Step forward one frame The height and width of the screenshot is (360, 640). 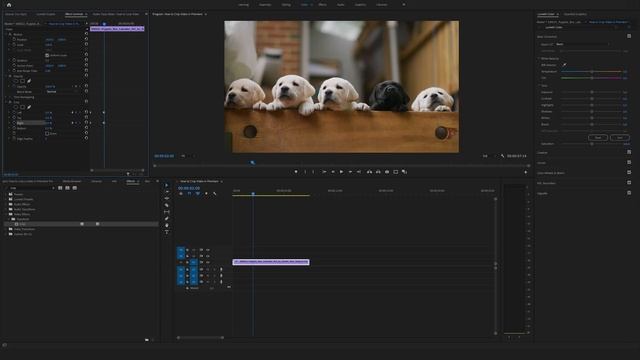click(350, 172)
